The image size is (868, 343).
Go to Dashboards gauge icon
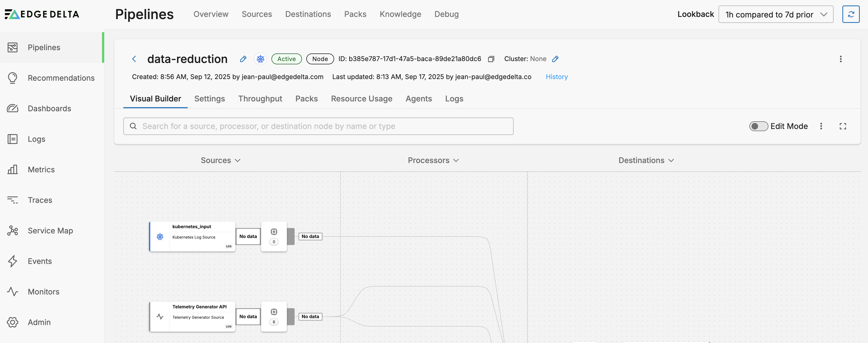(13, 109)
